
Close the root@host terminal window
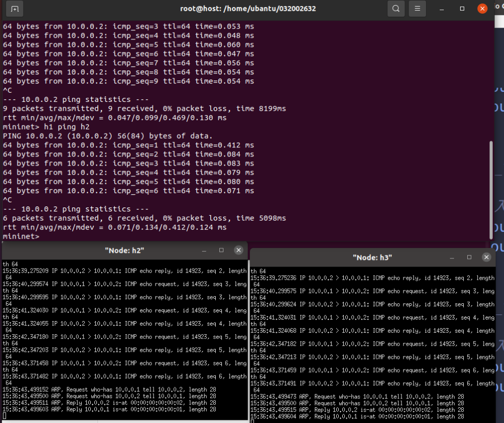point(483,9)
